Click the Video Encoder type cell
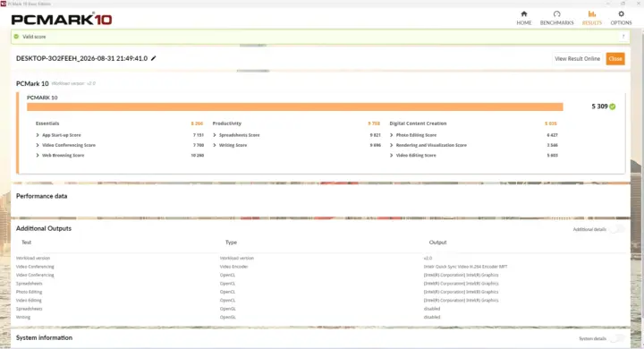This screenshot has height=349, width=644. pyautogui.click(x=233, y=267)
